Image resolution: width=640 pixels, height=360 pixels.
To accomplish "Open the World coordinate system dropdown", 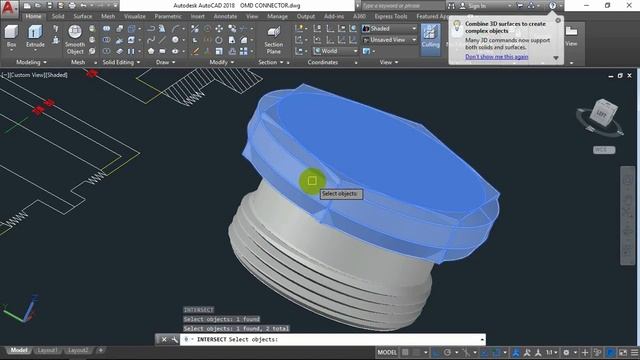I will click(x=335, y=51).
